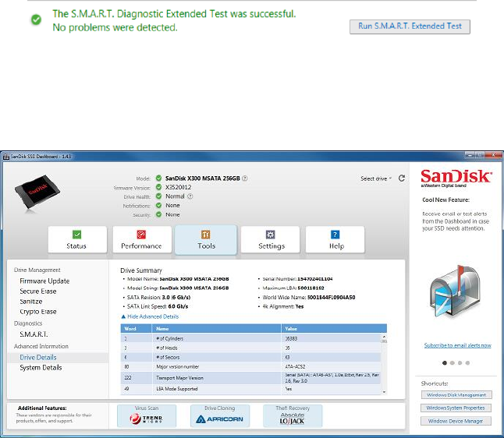The width and height of the screenshot is (504, 438).
Task: Click the SanDisk logo
Action: click(456, 178)
